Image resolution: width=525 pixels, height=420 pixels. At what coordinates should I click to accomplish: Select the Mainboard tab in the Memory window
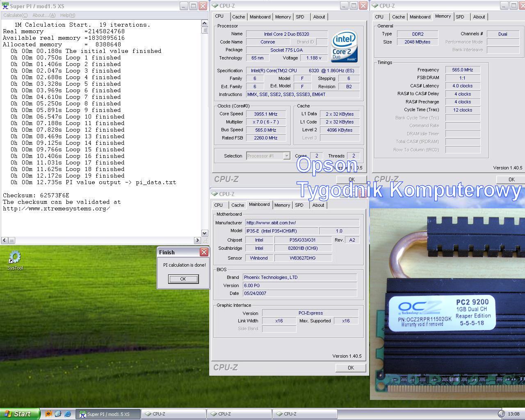tap(420, 17)
